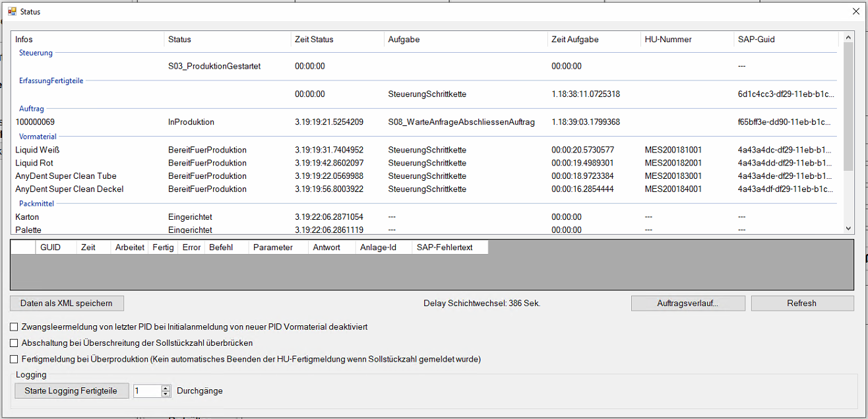The height and width of the screenshot is (419, 868).
Task: Enable Zwangsleermeldung von letzter PID checkbox
Action: coord(14,327)
